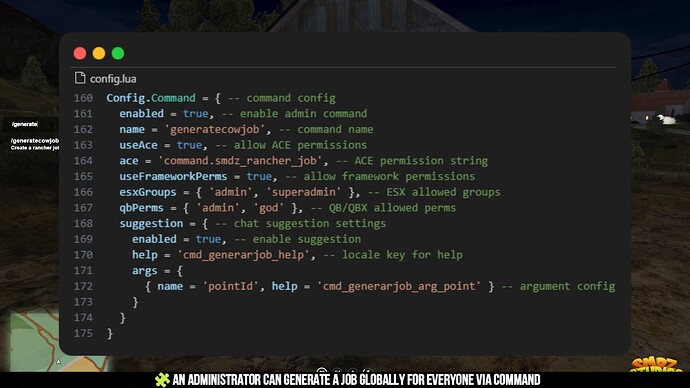This screenshot has width=690, height=388.
Task: Select the config.lua file tab label
Action: click(113, 79)
